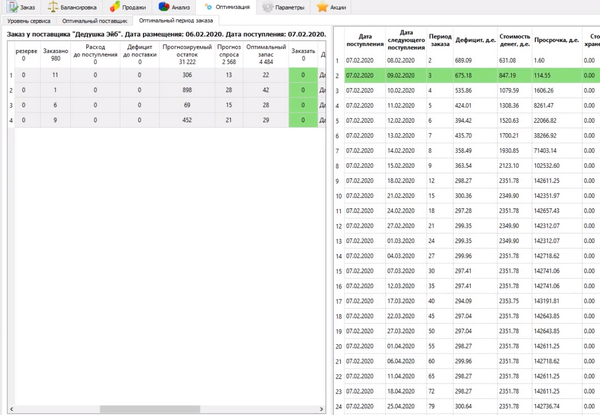The image size is (600, 415).
Task: Click the Дефицит, д.е. column header
Action: point(475,40)
